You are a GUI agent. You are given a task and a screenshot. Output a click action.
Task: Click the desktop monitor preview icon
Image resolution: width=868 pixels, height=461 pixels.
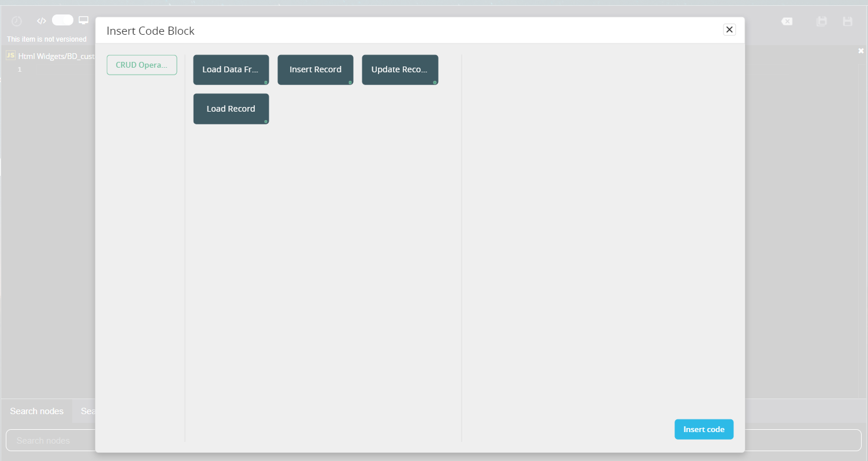(x=84, y=21)
